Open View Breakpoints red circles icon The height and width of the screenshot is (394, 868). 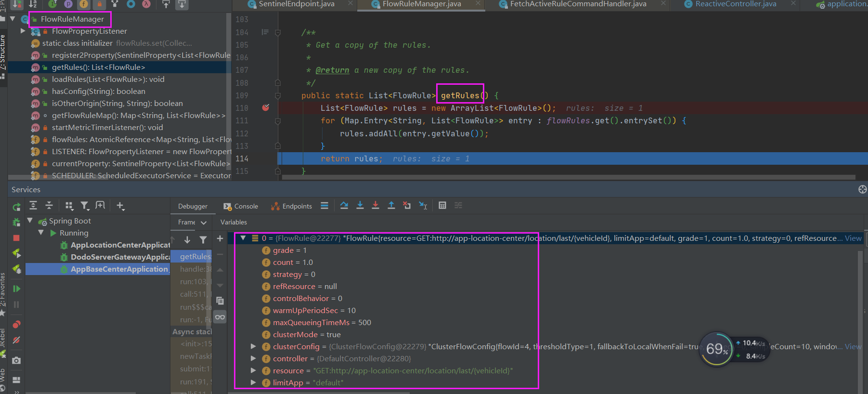16,324
